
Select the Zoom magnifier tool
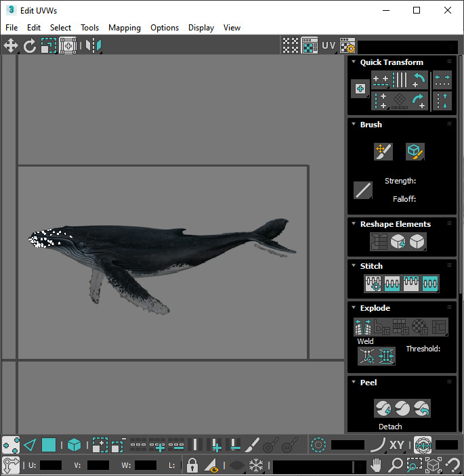click(x=396, y=465)
